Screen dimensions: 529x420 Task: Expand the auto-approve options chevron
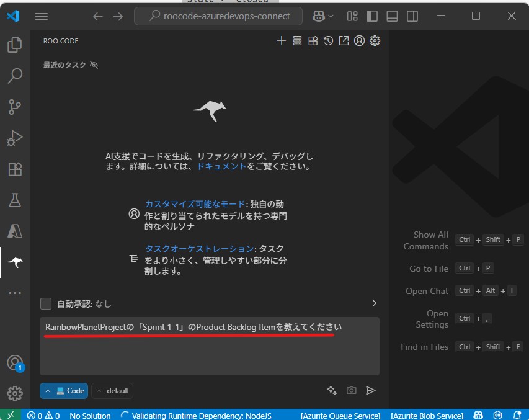pos(374,303)
